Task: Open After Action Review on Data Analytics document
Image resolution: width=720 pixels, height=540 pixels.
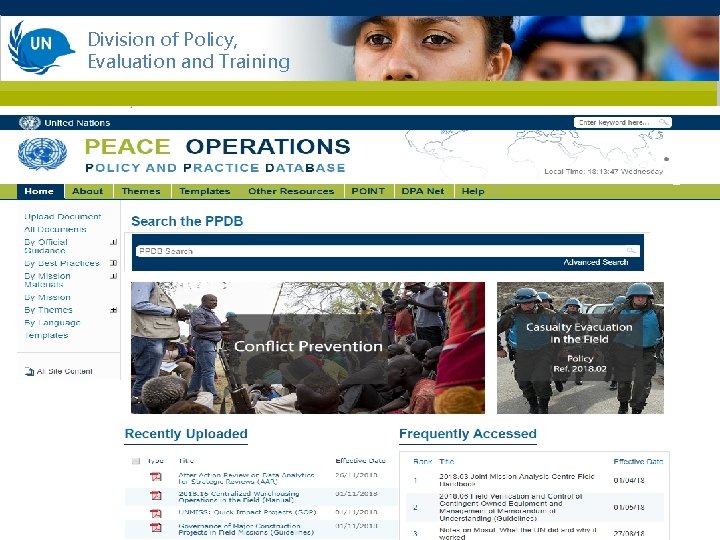Action: 247,478
